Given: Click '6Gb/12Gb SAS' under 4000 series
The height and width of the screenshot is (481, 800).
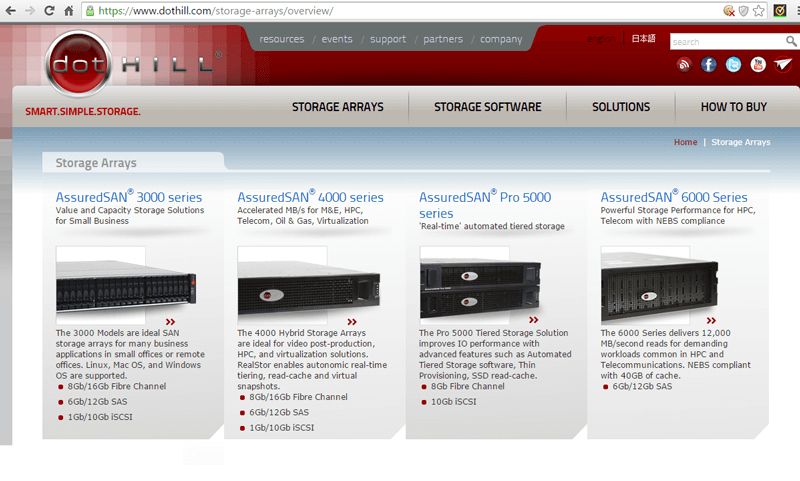Looking at the screenshot, I should 279,412.
